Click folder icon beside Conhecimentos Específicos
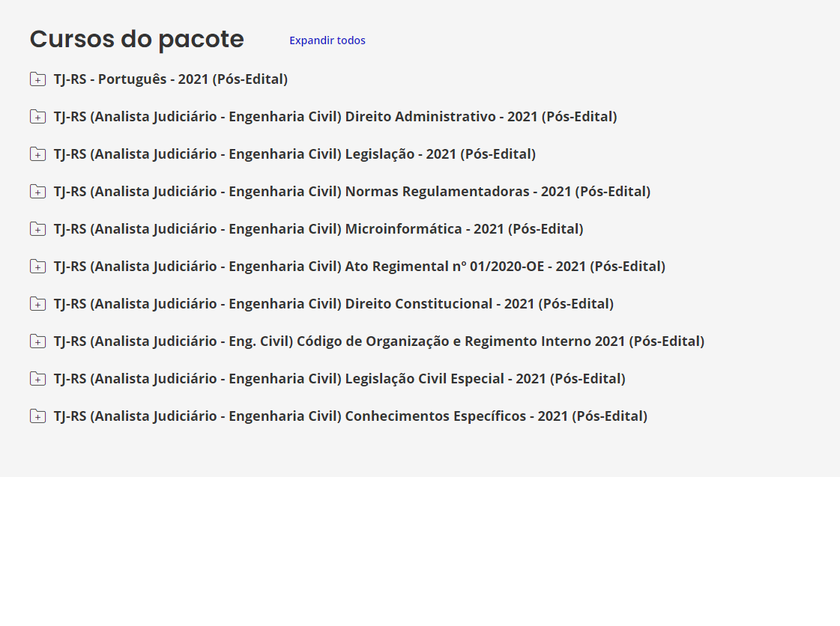840x626 pixels. pos(37,416)
